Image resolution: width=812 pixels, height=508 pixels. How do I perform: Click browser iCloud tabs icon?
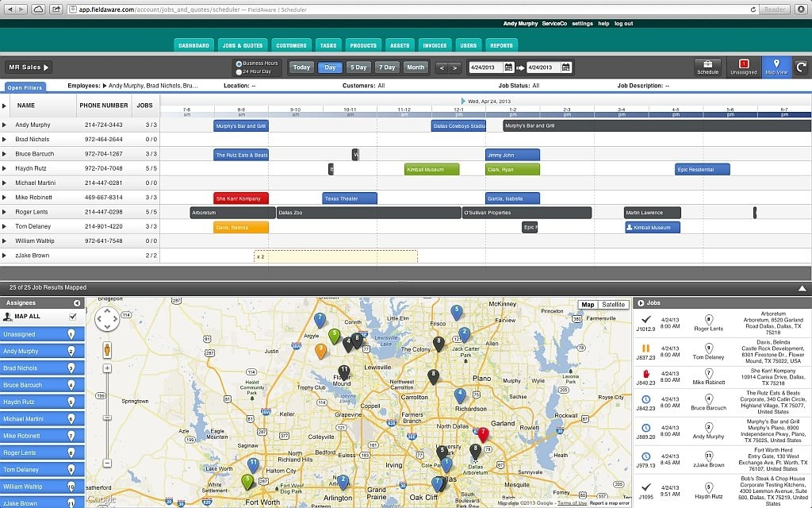pyautogui.click(x=38, y=10)
